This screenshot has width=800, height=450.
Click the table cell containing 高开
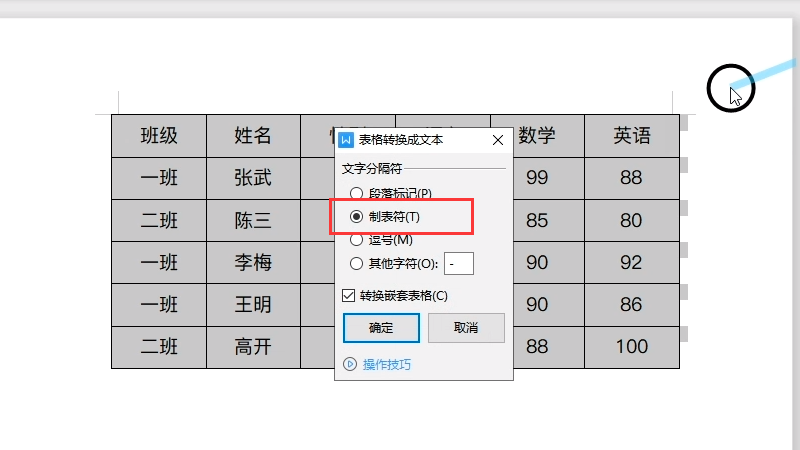click(253, 347)
